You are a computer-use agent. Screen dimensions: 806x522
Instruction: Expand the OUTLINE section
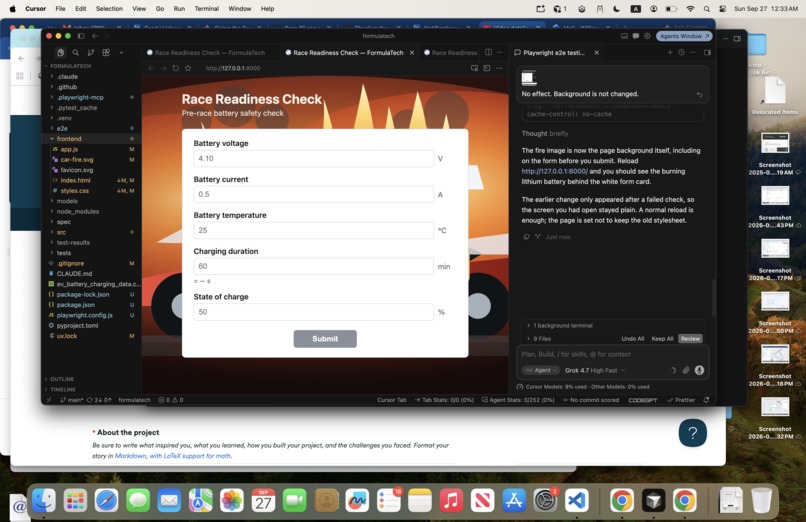[x=62, y=379]
